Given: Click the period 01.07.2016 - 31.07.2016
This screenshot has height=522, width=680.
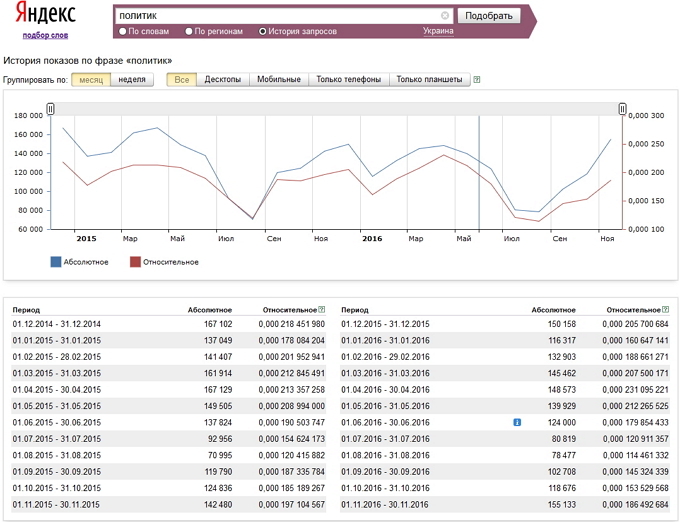Looking at the screenshot, I should point(385,439).
